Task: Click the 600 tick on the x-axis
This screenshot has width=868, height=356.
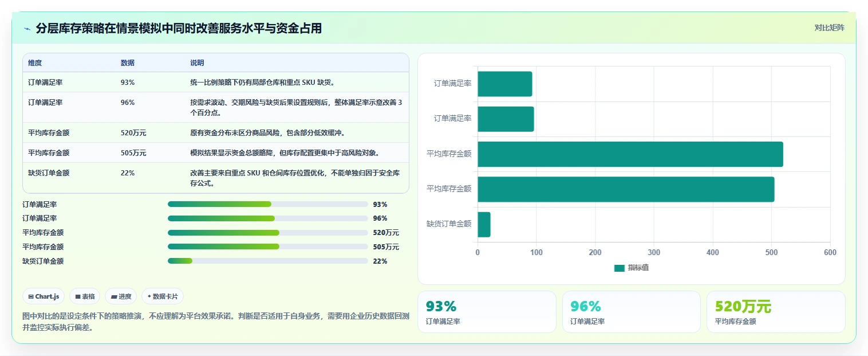Action: point(830,253)
